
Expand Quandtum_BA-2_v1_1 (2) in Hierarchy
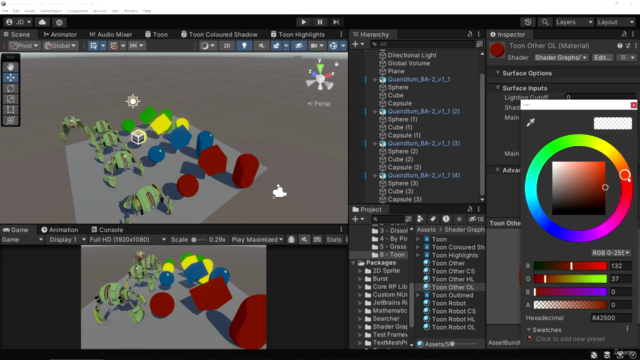pyautogui.click(x=375, y=111)
